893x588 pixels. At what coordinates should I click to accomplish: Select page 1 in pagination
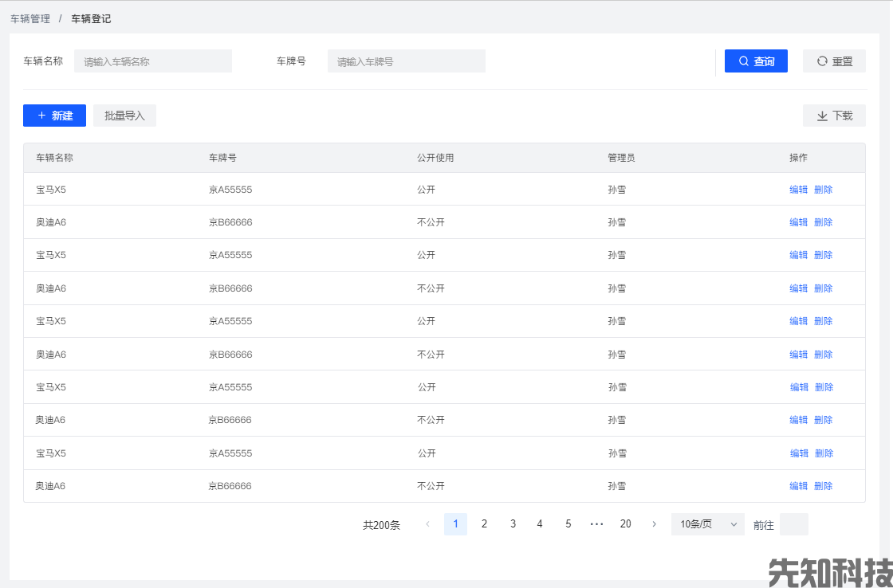pos(455,524)
